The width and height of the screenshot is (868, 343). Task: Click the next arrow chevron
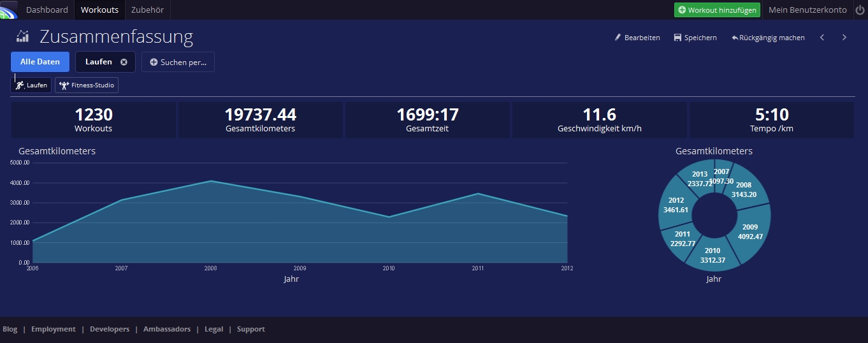[x=844, y=38]
